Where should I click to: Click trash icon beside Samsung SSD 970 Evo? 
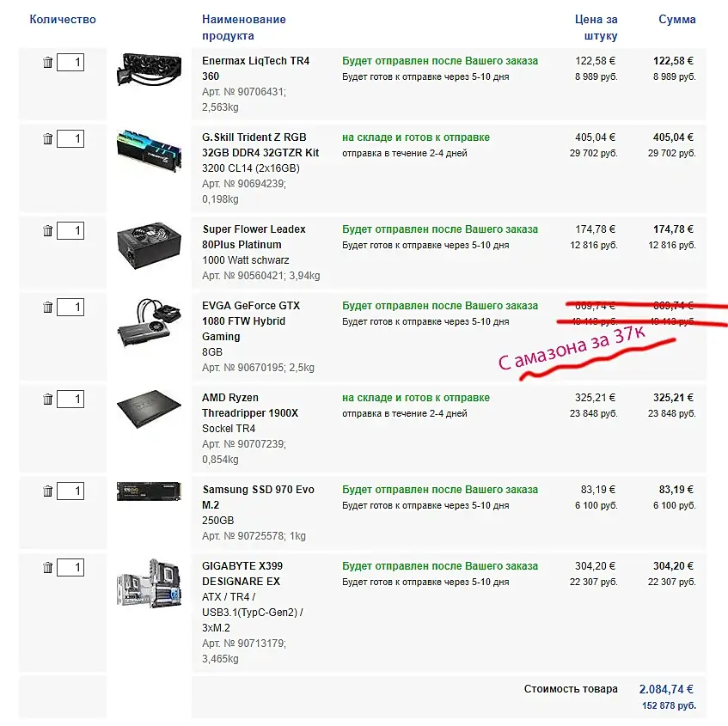(48, 491)
